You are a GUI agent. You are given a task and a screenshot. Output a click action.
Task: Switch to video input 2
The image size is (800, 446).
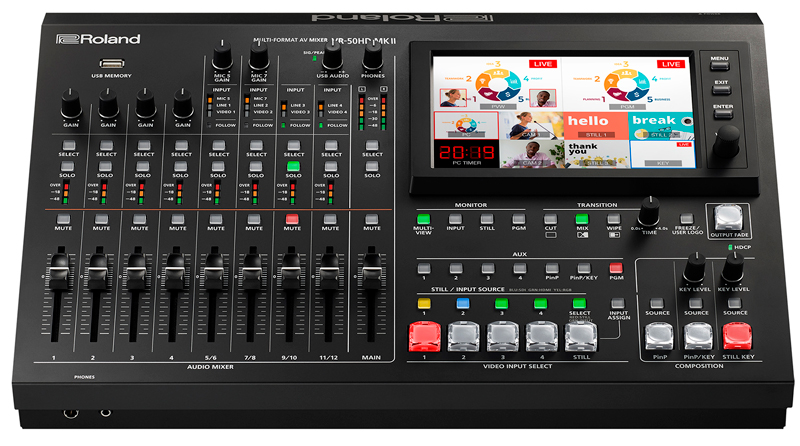click(x=464, y=336)
